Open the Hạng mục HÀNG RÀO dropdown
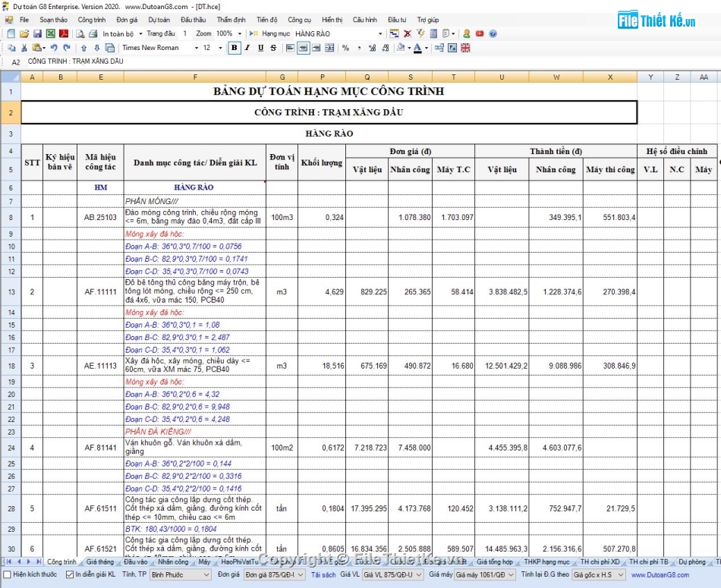The width and height of the screenshot is (721, 588). pos(379,33)
